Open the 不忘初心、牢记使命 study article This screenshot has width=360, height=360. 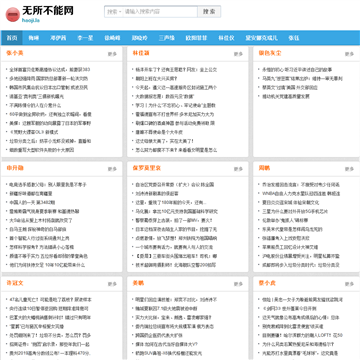tap(175, 106)
